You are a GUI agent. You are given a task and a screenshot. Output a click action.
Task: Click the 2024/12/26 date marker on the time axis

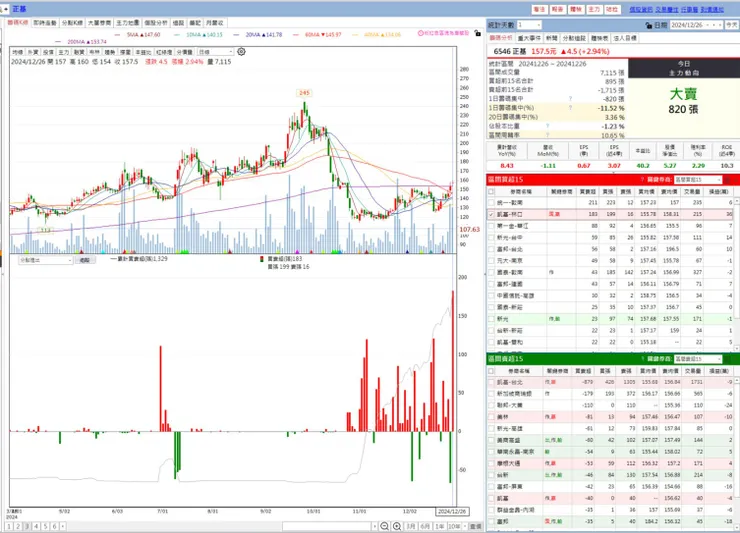(452, 511)
